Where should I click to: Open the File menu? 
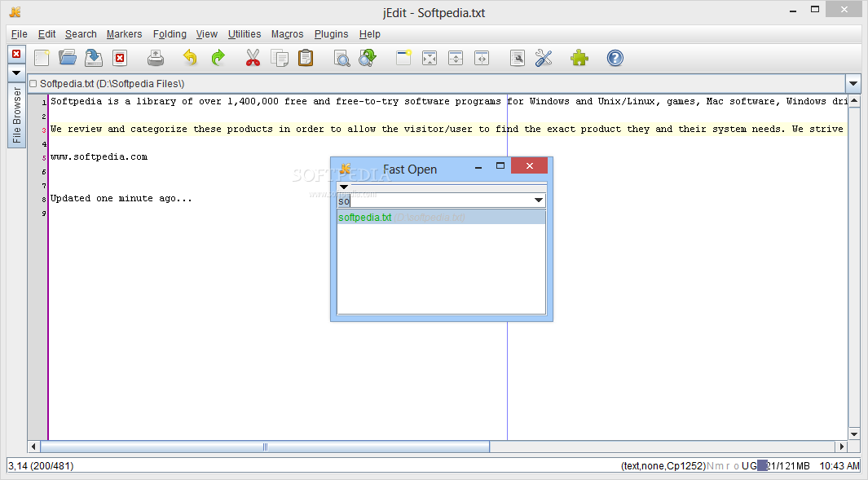click(x=20, y=34)
